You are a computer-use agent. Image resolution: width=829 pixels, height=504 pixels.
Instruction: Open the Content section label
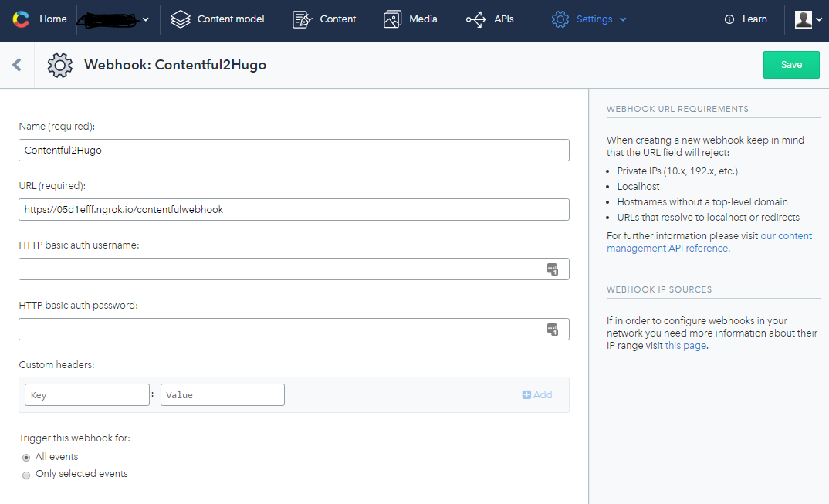(337, 19)
